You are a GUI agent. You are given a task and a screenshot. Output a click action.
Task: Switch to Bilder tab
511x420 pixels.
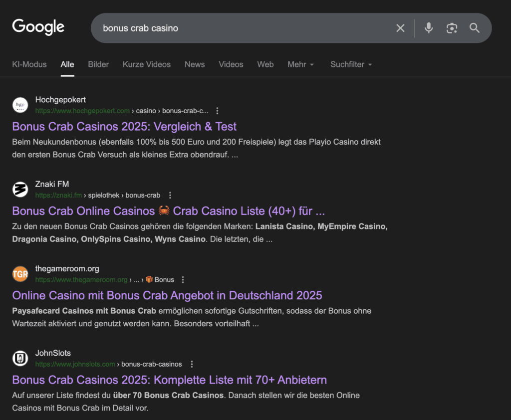[98, 64]
